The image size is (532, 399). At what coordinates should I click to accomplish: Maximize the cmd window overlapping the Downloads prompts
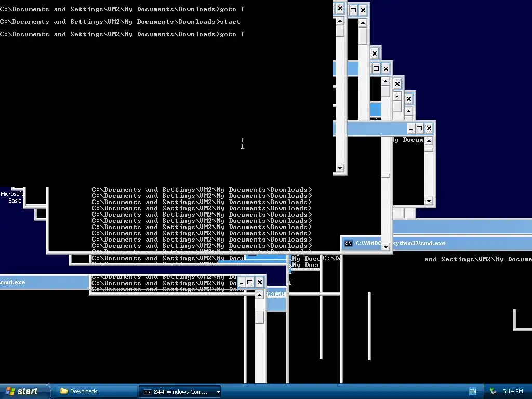click(x=250, y=282)
